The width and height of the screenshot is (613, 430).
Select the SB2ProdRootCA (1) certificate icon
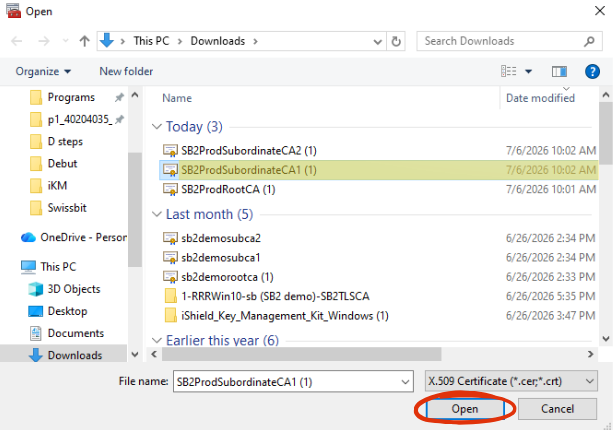coord(170,190)
